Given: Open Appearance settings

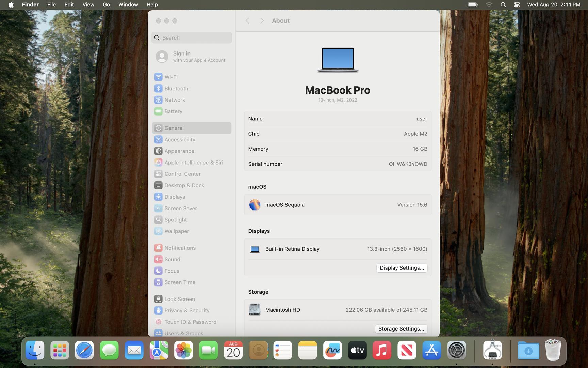Looking at the screenshot, I should (192, 151).
